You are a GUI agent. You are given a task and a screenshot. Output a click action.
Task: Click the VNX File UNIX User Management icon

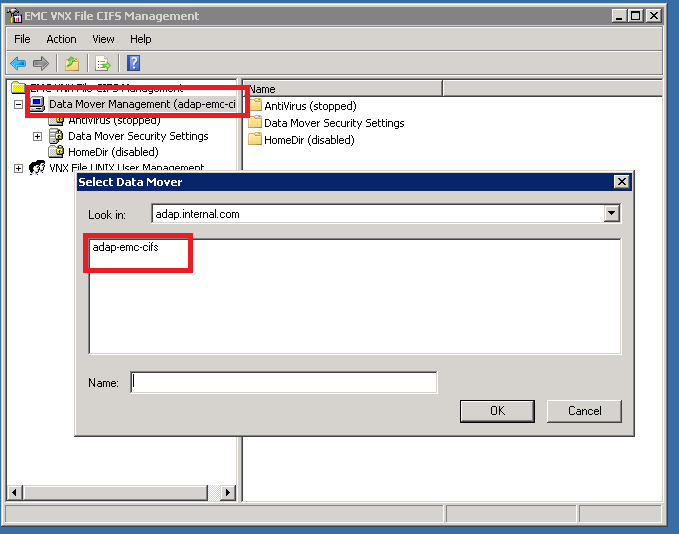click(37, 167)
